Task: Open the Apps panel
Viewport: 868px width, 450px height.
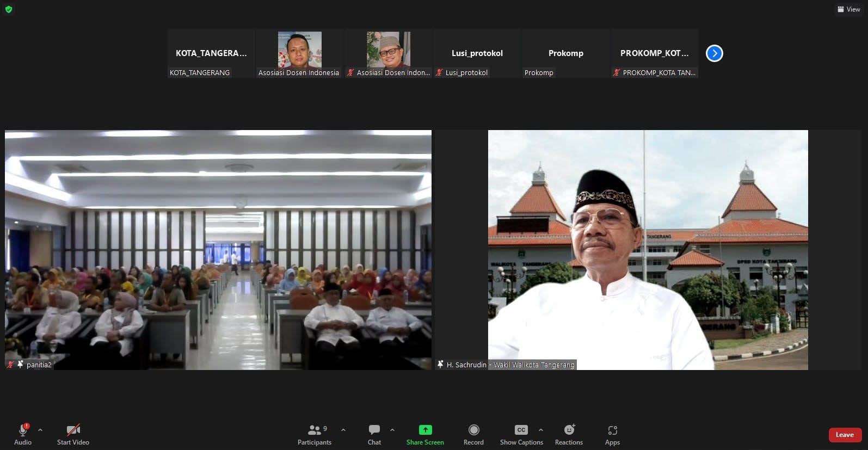Action: pyautogui.click(x=612, y=434)
